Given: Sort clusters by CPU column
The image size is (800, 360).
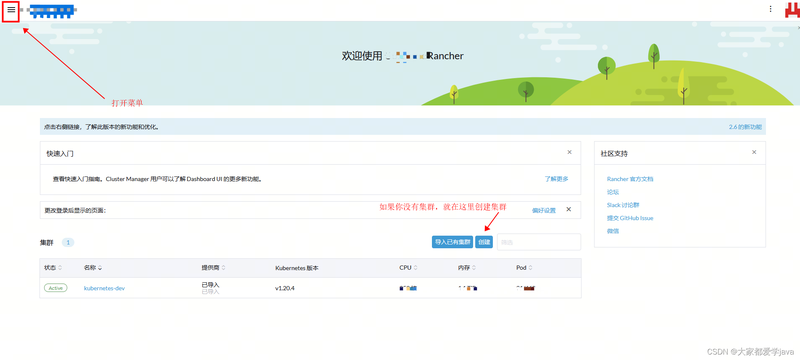Looking at the screenshot, I should point(409,268).
